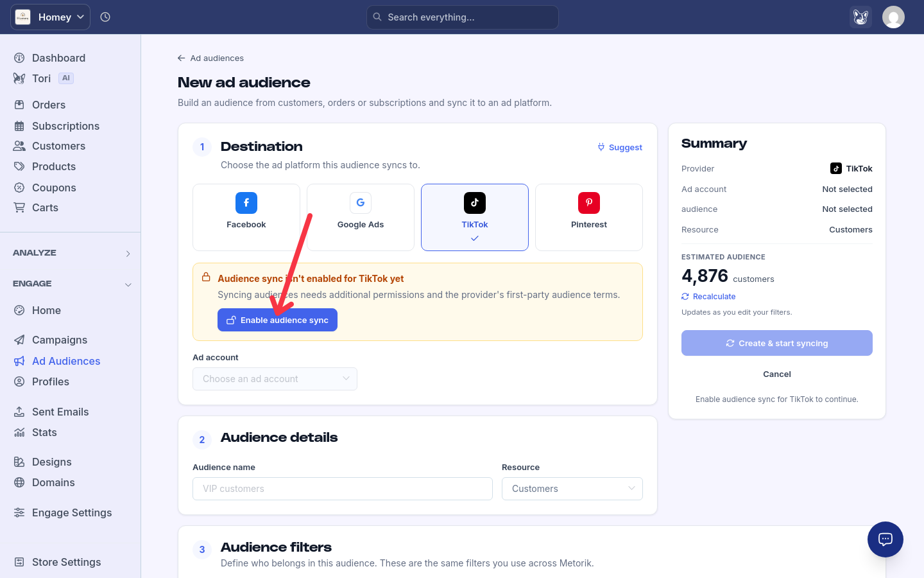The width and height of the screenshot is (924, 578).
Task: Click the Cancel button
Action: [x=777, y=374]
